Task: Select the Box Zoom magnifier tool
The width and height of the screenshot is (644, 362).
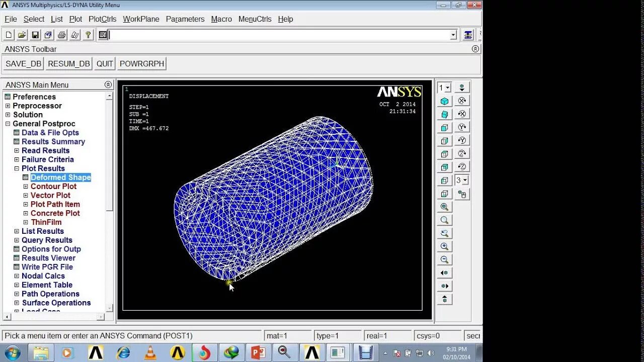Action: (444, 220)
